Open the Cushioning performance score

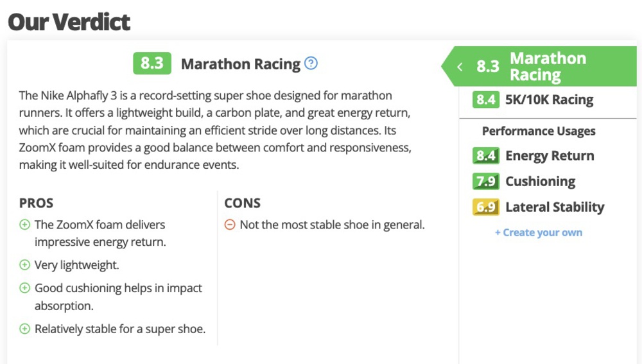540,181
